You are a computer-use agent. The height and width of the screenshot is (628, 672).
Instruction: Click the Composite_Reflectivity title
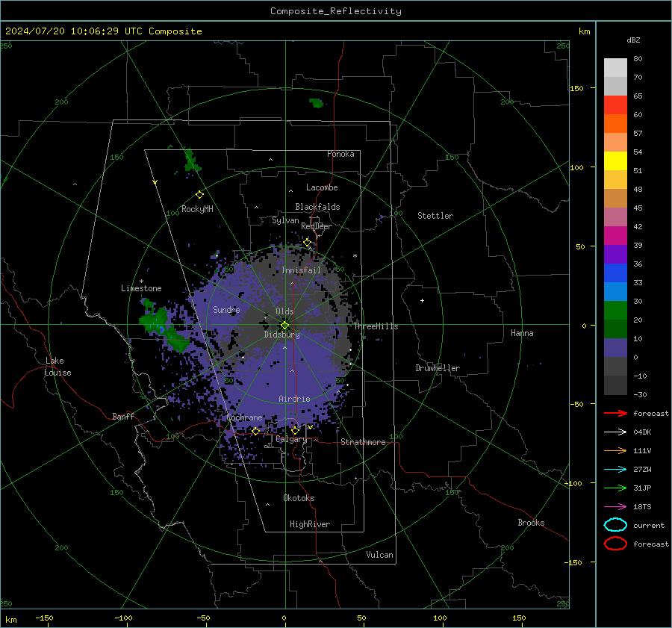click(x=336, y=11)
